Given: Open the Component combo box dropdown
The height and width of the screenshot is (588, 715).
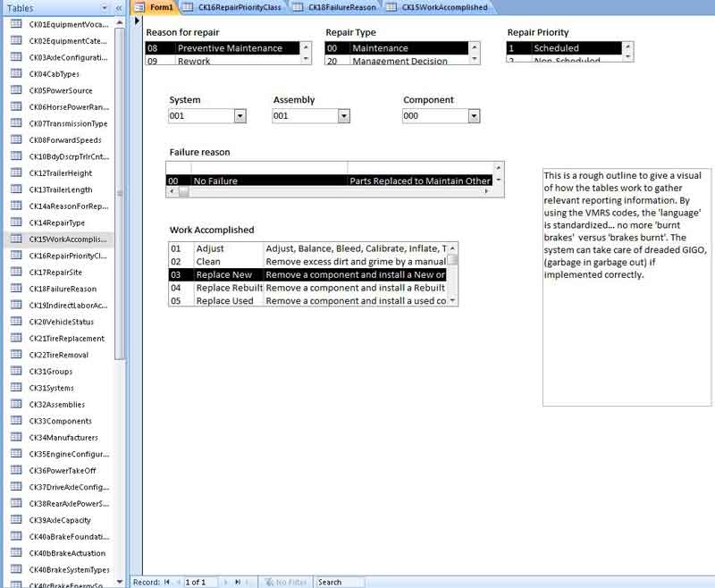Looking at the screenshot, I should coord(475,116).
